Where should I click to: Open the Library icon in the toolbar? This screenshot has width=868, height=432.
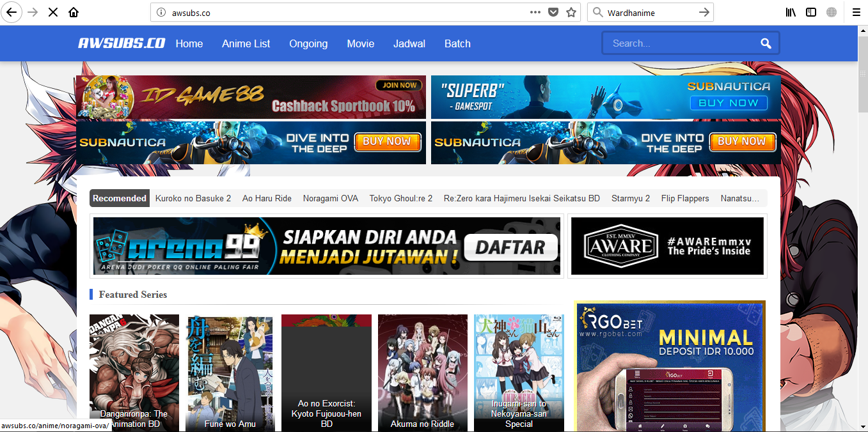click(x=791, y=12)
